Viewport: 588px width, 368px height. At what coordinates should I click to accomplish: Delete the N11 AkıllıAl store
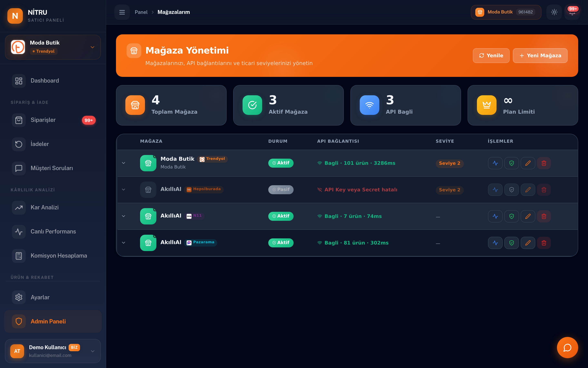click(544, 216)
